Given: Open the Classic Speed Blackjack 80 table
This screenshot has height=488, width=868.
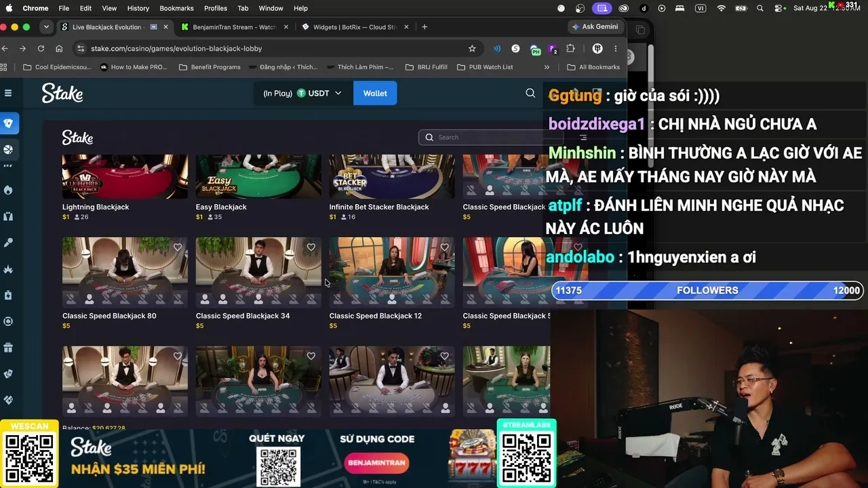Looking at the screenshot, I should coord(125,272).
